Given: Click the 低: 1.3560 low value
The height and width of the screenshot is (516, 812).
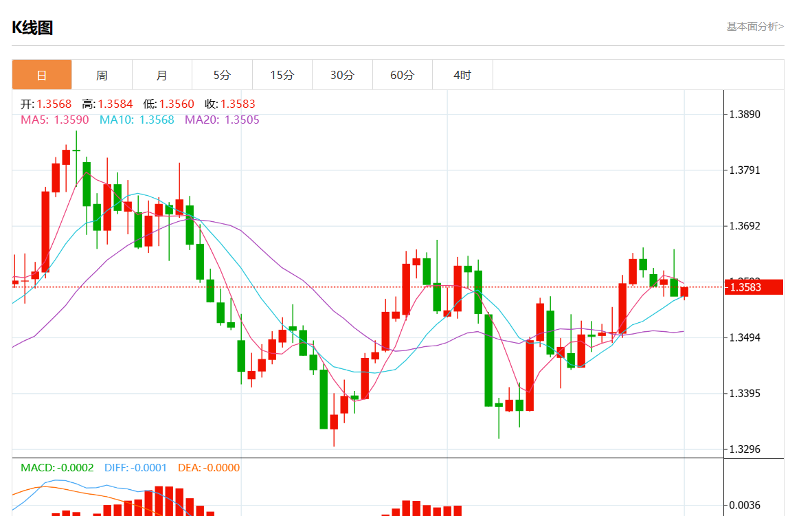Looking at the screenshot, I should pos(169,104).
